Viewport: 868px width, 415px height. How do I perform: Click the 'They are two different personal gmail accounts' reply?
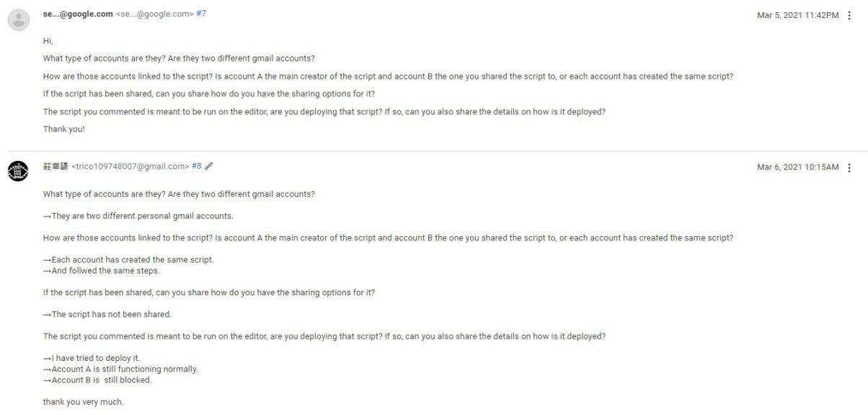tap(138, 216)
